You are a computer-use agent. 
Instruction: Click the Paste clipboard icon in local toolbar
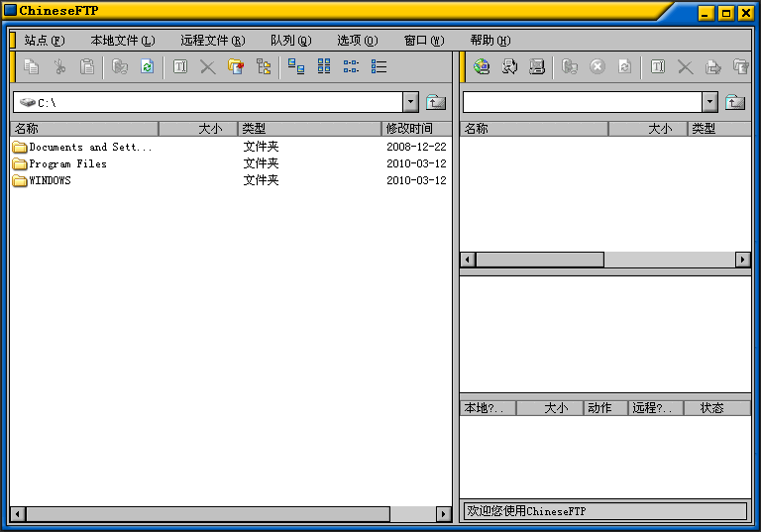pos(87,66)
